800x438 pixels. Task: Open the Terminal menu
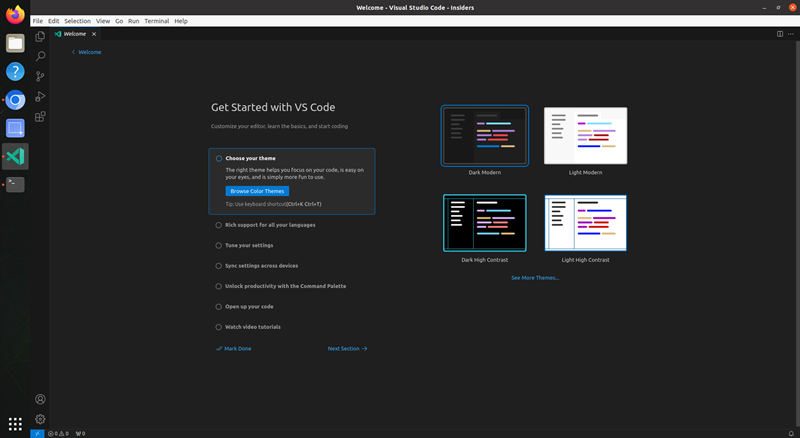pyautogui.click(x=157, y=21)
